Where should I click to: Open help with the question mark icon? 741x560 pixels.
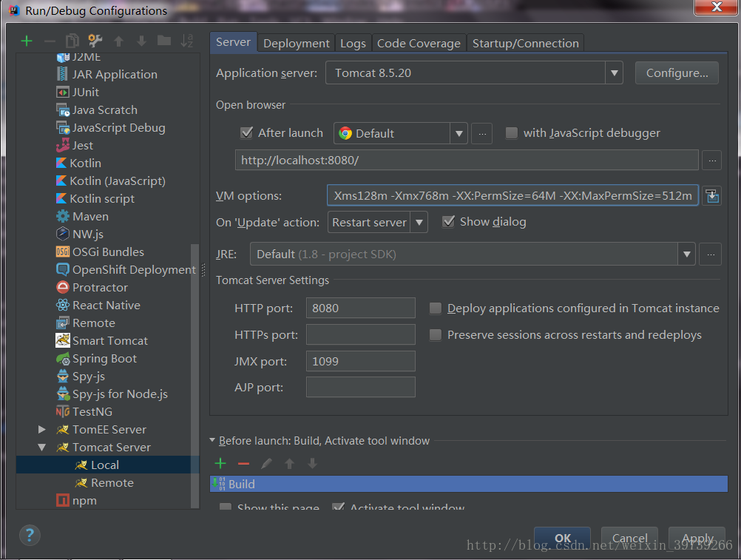point(30,536)
